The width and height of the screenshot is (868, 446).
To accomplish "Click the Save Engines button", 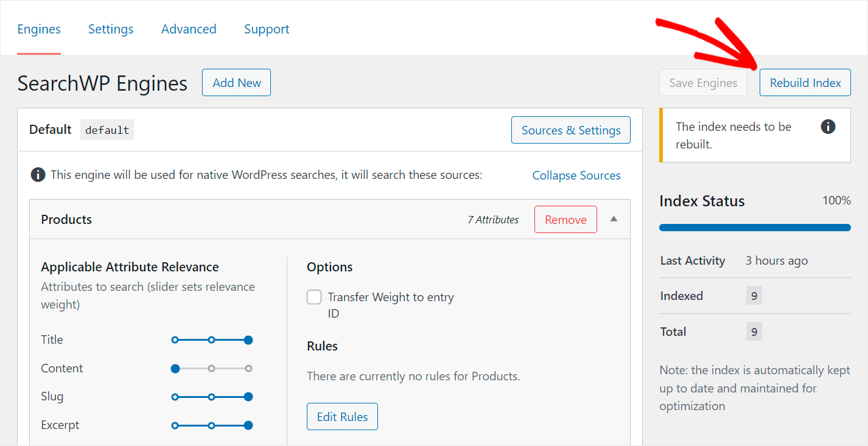I will click(703, 83).
